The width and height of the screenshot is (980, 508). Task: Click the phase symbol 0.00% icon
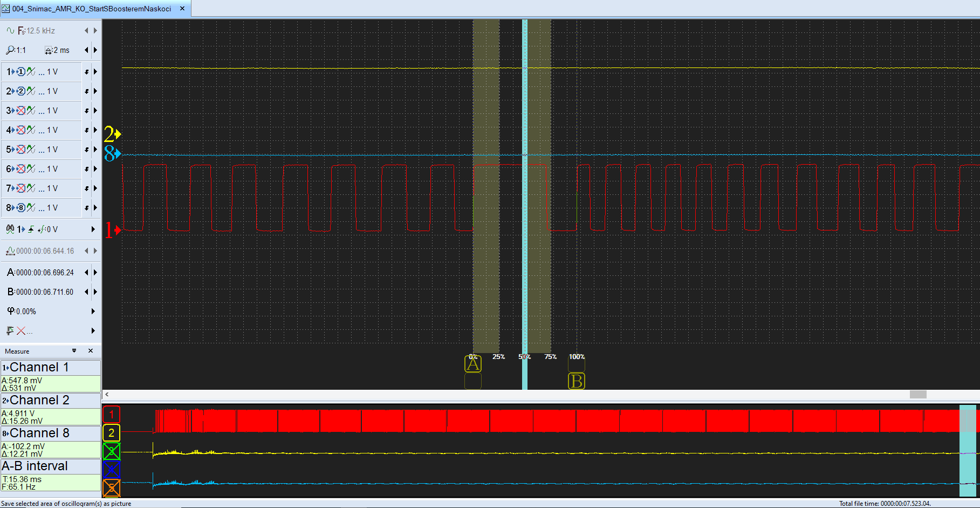coord(11,311)
